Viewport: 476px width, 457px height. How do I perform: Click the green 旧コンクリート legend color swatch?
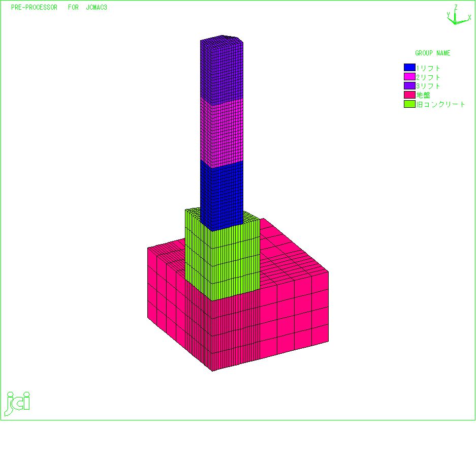tap(409, 104)
